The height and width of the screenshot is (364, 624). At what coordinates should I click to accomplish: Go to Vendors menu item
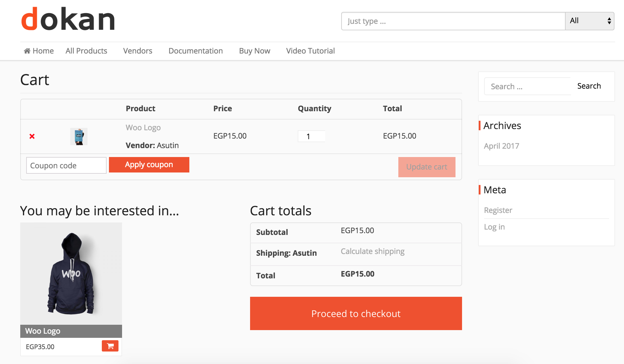(138, 51)
